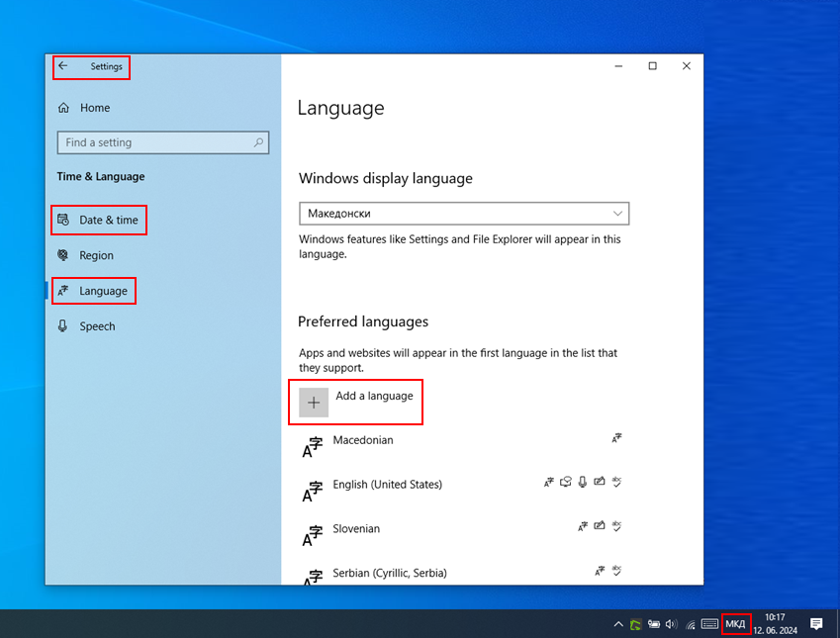Open Date & time settings
The image size is (840, 638).
108,220
